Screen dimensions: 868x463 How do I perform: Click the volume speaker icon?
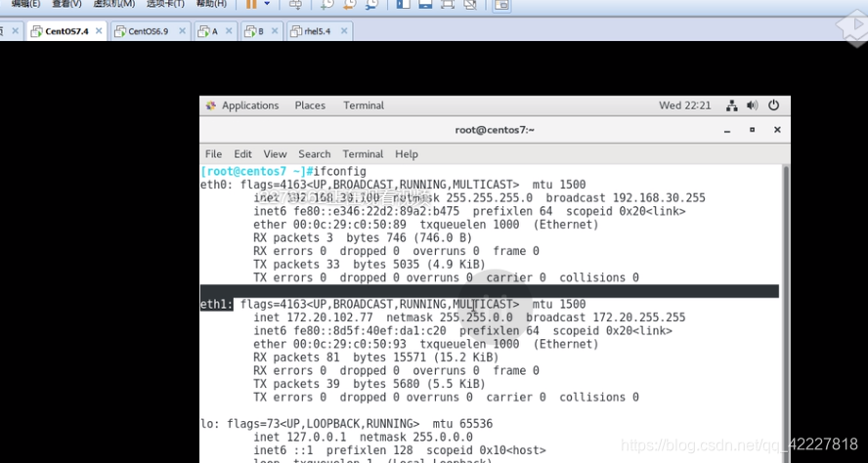[x=752, y=105]
